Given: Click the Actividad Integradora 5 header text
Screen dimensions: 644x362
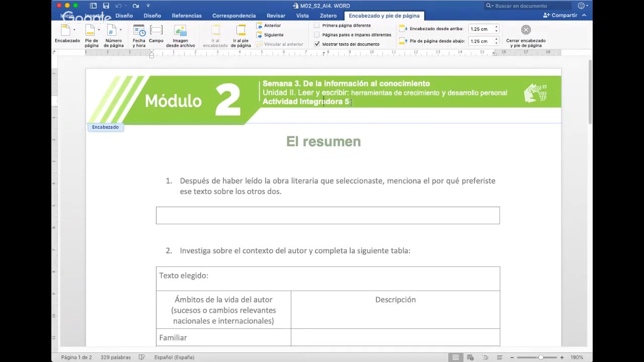Looking at the screenshot, I should 306,102.
